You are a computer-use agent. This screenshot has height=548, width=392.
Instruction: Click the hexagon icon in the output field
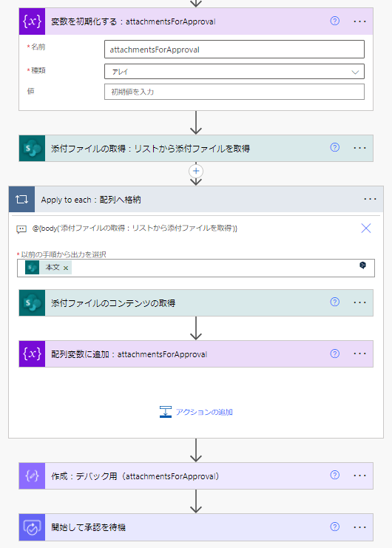tap(362, 265)
